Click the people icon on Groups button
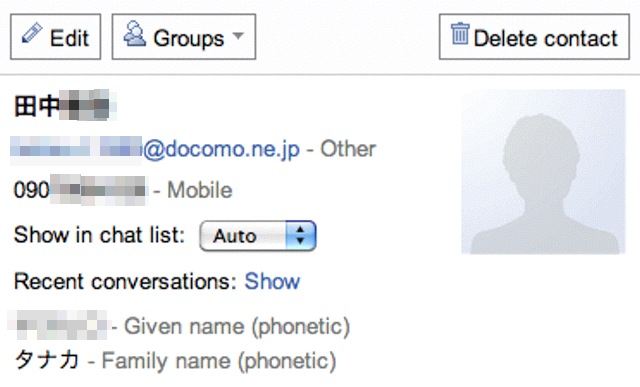This screenshot has width=640, height=387. point(135,33)
